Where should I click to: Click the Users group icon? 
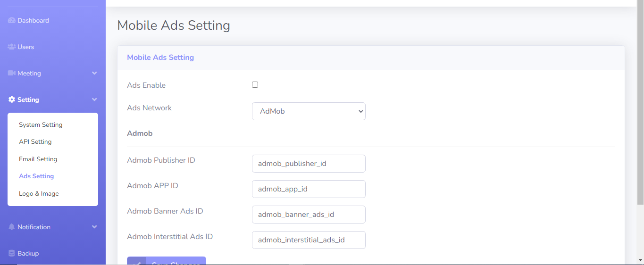point(12,47)
